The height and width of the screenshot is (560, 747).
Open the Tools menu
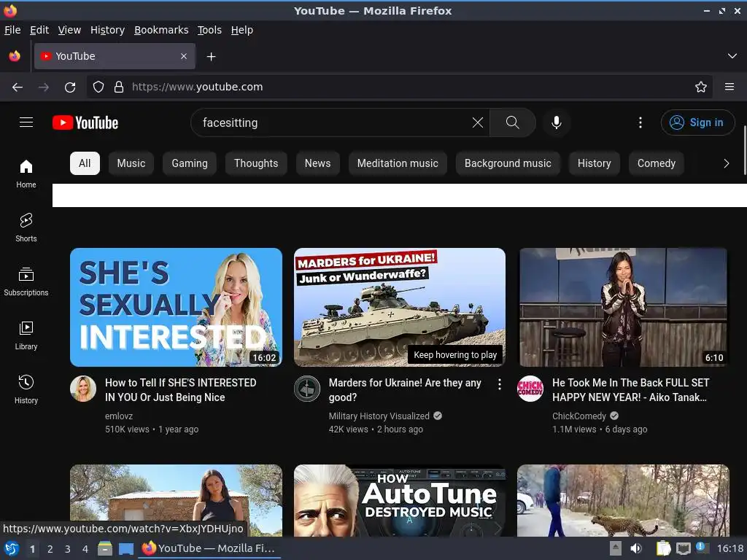click(x=209, y=30)
